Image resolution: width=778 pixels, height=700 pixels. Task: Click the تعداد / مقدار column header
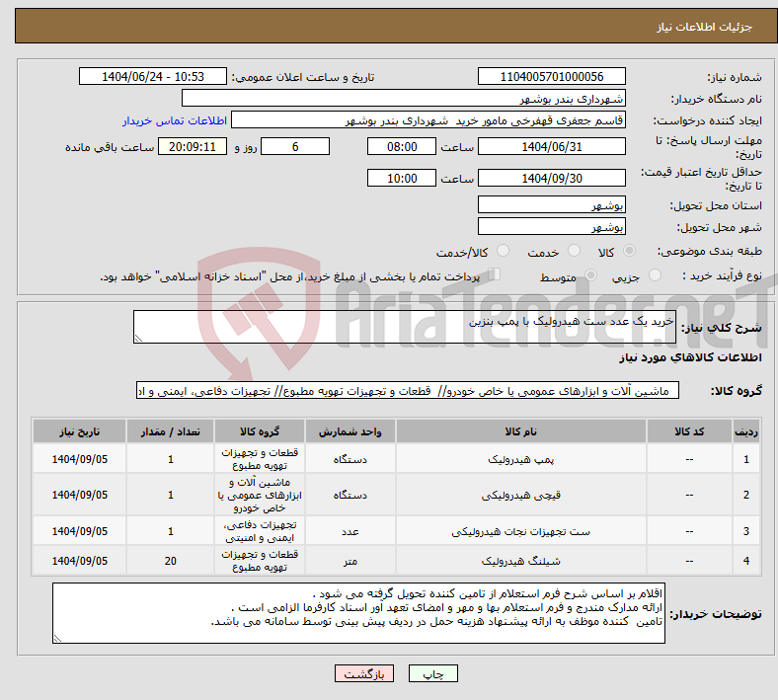(170, 431)
